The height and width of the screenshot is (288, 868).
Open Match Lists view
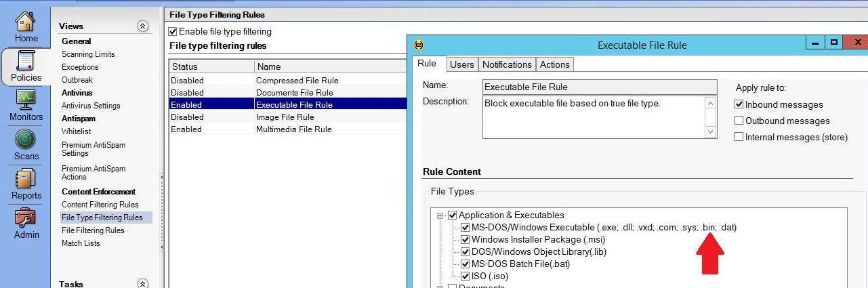point(81,243)
